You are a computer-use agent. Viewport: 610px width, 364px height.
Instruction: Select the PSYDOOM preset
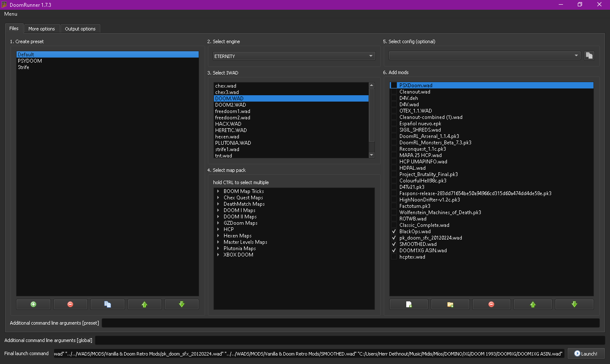tap(108, 61)
